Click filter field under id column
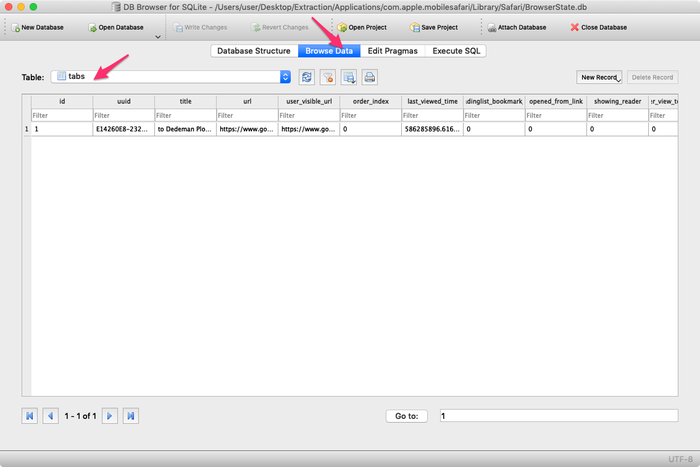Screen dimensions: 700x467 tap(62, 115)
